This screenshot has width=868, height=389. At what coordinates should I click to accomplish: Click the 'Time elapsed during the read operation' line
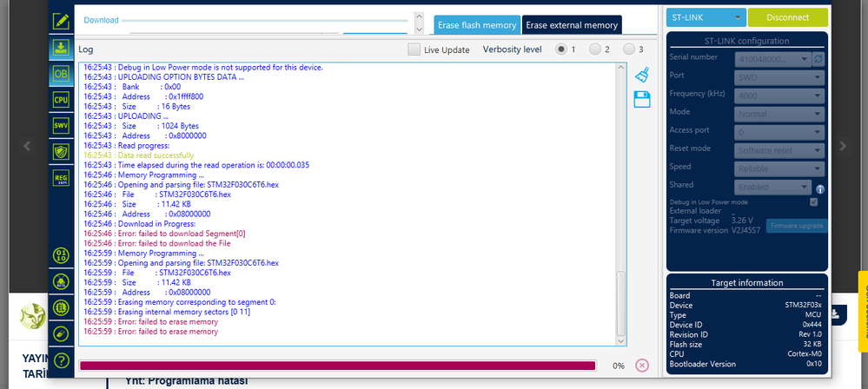click(x=196, y=165)
